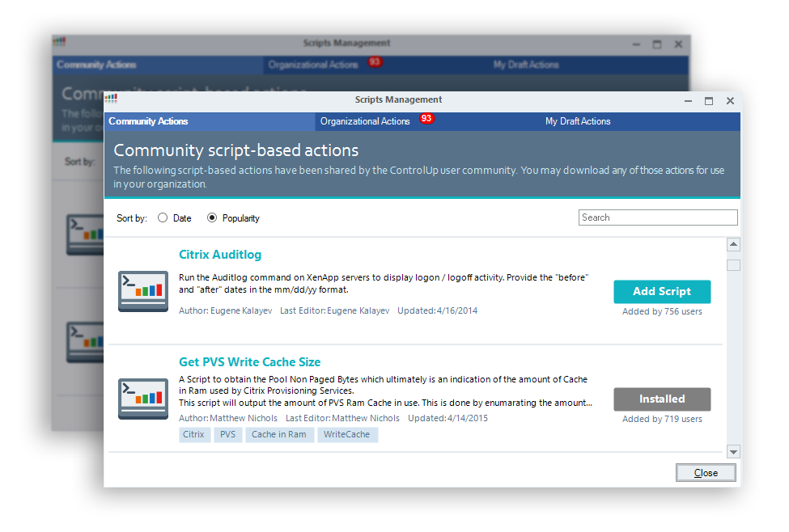Click the Citrix Auditlog script icon

point(143,291)
